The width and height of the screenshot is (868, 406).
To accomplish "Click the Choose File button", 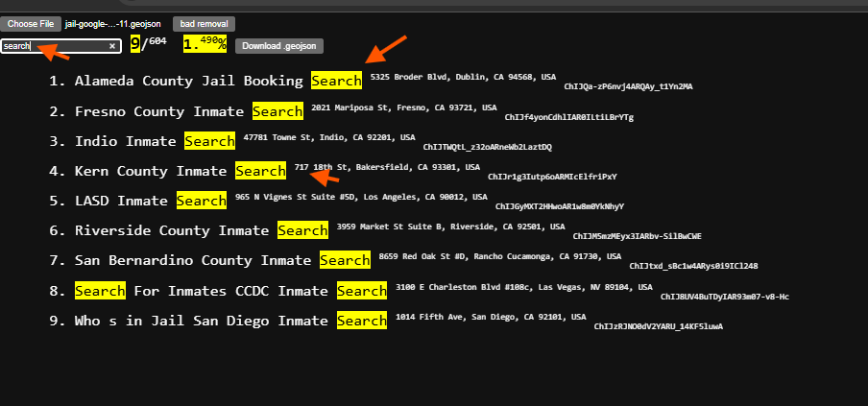I will [32, 23].
